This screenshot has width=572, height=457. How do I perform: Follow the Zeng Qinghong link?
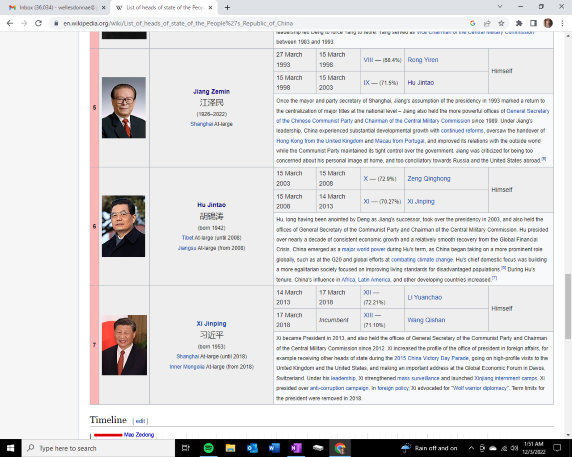pyautogui.click(x=429, y=179)
